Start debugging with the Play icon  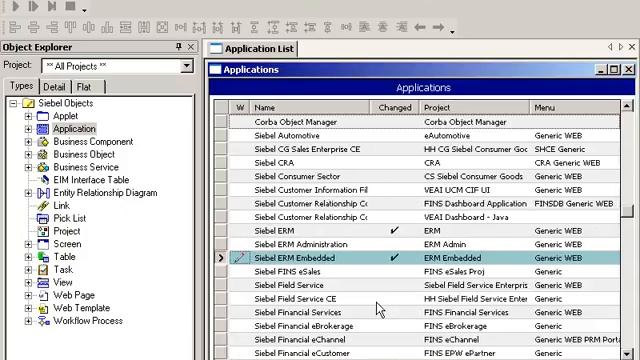(x=16, y=6)
